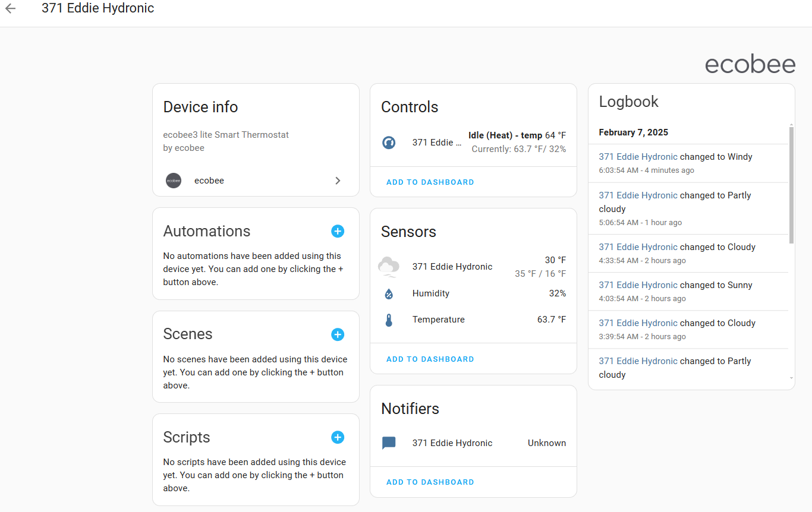Add a new scene with plus icon

338,334
